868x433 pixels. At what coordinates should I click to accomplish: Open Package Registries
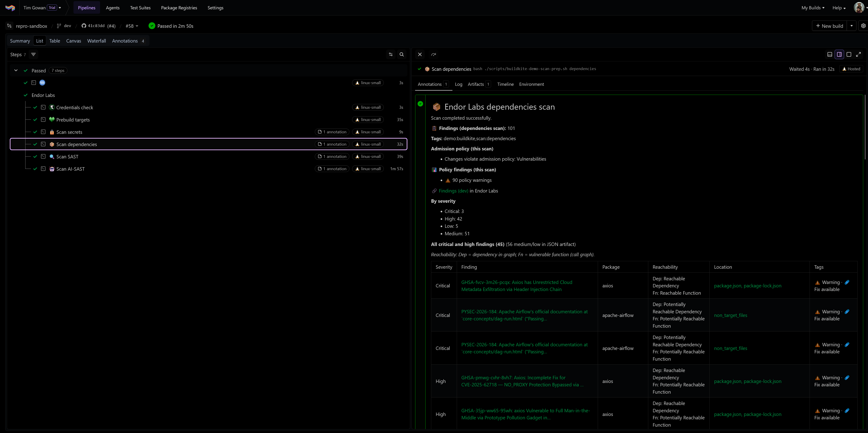179,8
